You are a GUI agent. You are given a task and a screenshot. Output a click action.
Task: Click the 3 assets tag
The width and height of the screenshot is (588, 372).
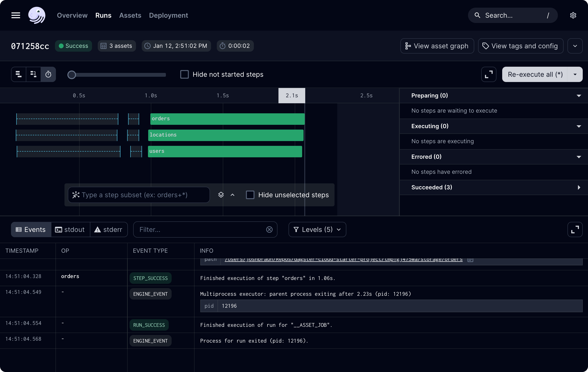coord(117,46)
